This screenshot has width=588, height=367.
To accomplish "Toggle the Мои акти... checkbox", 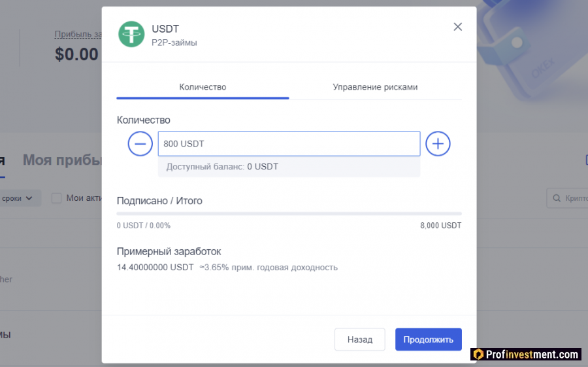I will coord(56,198).
